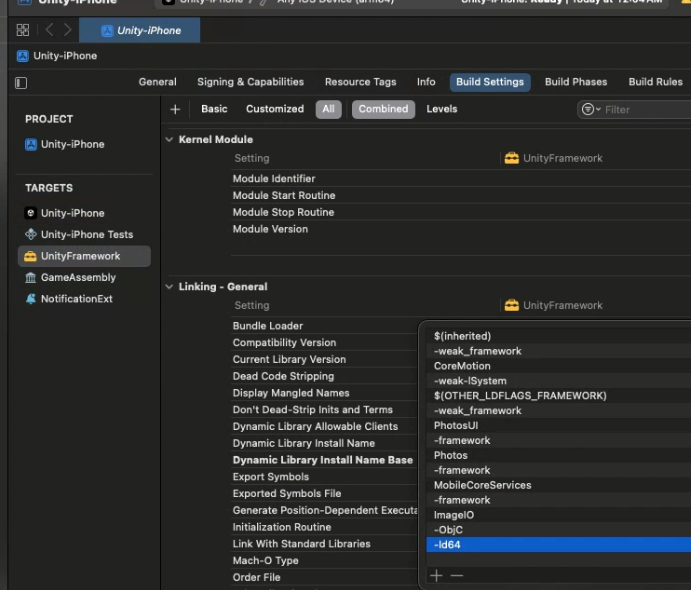Open the filter options dropdown icon
The width and height of the screenshot is (691, 590).
click(x=591, y=109)
